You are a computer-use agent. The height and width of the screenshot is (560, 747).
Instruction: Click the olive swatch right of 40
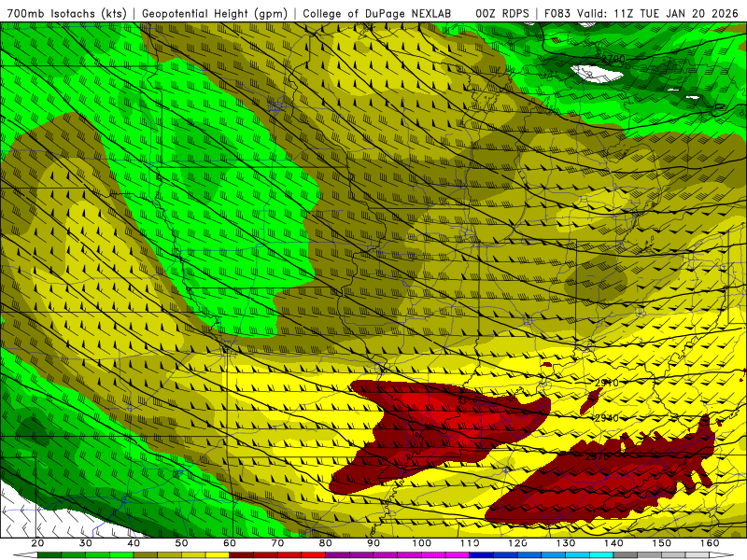click(146, 555)
